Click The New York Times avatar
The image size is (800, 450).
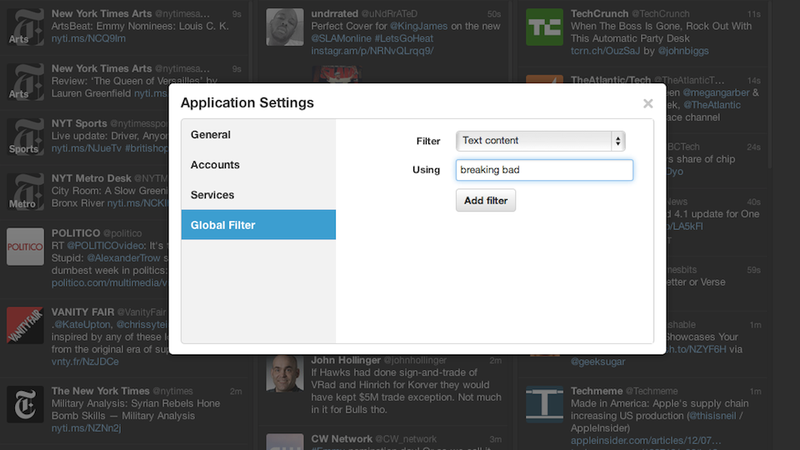tap(25, 404)
